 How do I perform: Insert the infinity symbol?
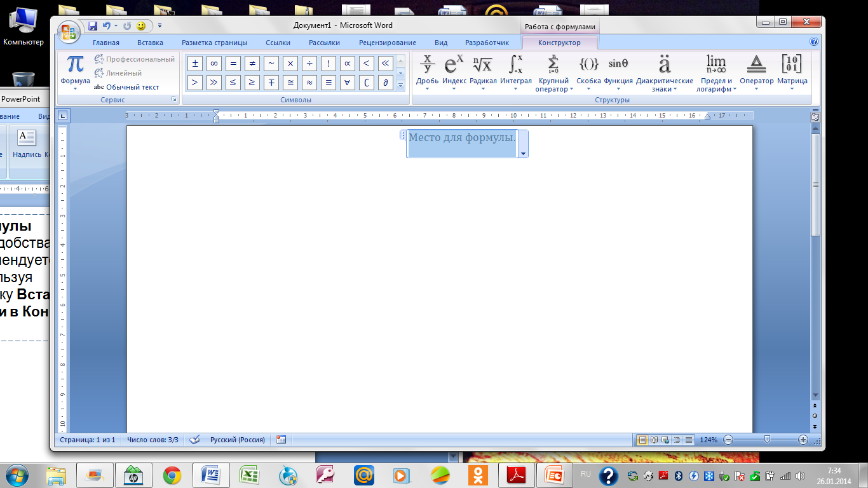tap(214, 63)
